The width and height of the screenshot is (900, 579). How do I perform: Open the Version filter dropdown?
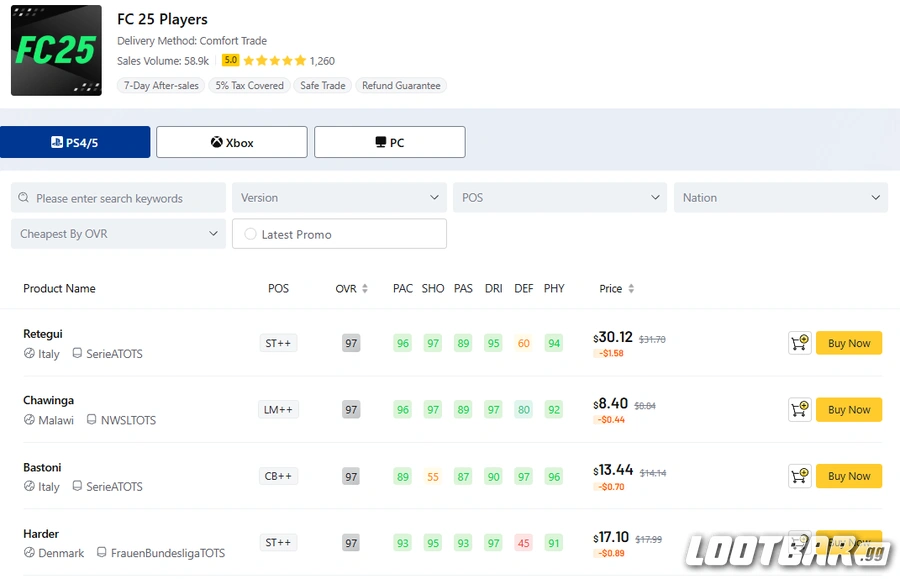pos(339,197)
